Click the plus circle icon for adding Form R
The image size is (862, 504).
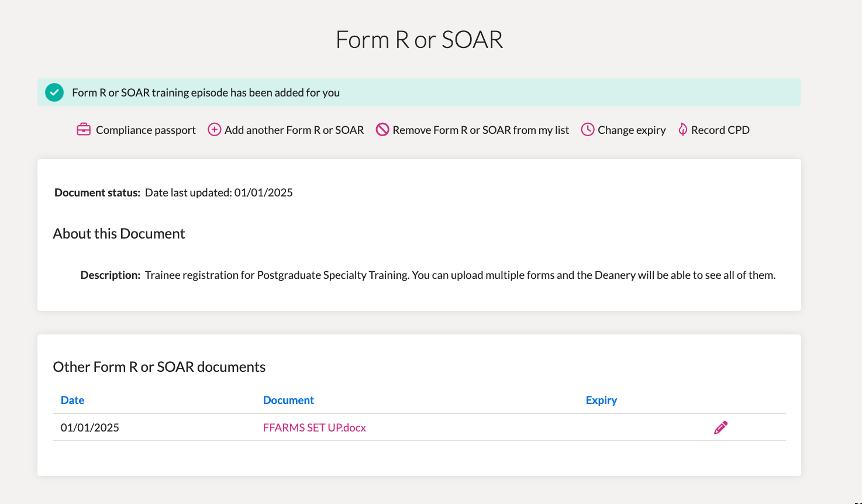(x=215, y=130)
